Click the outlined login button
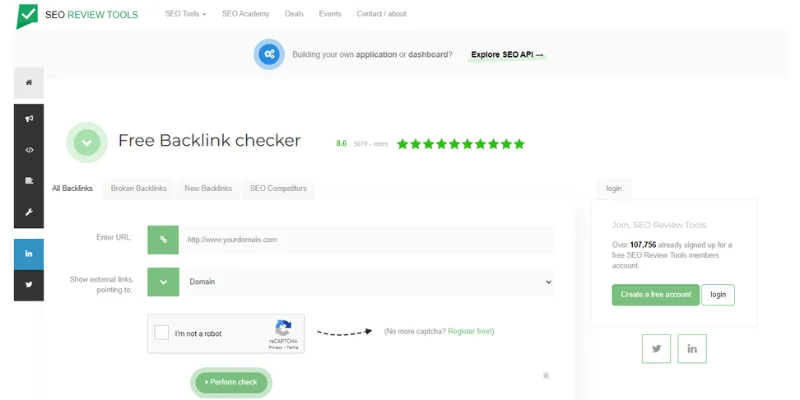The width and height of the screenshot is (800, 400). 718,295
